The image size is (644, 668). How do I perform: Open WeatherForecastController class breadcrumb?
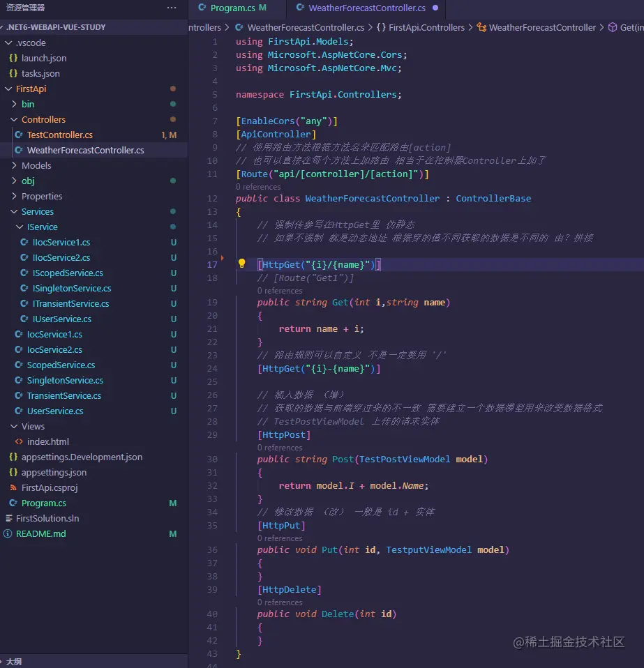[542, 27]
